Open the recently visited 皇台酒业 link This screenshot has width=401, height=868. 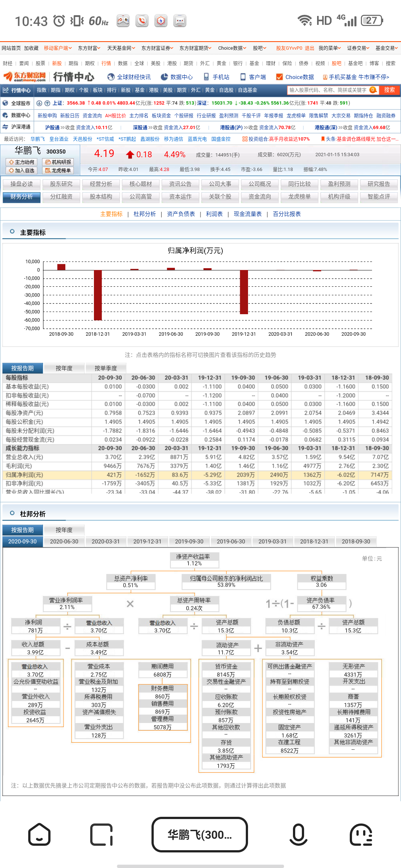point(59,139)
